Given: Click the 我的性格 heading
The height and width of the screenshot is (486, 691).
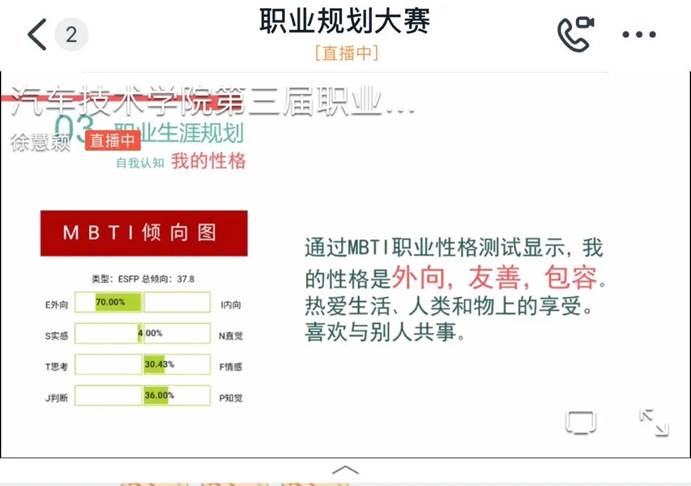Looking at the screenshot, I should coord(208,161).
